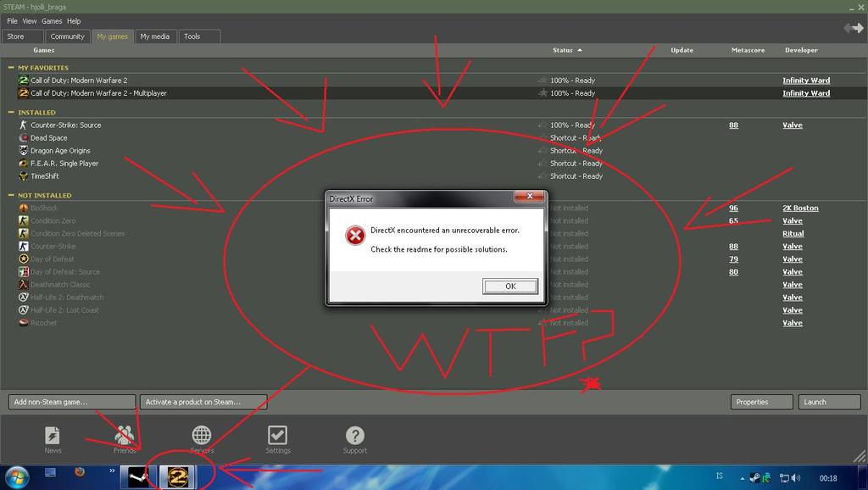The image size is (868, 490).
Task: Launch Firefox from the quick launch bar
Action: [80, 472]
